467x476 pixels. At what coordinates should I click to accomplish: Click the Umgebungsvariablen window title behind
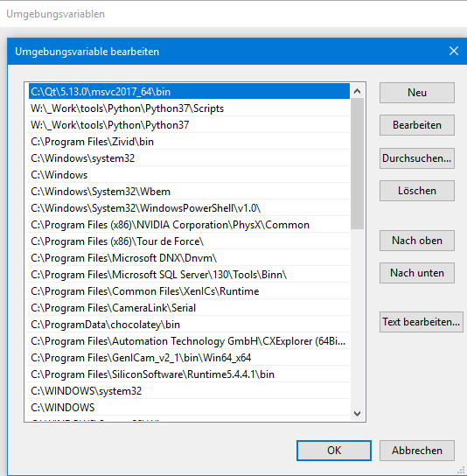pos(55,14)
